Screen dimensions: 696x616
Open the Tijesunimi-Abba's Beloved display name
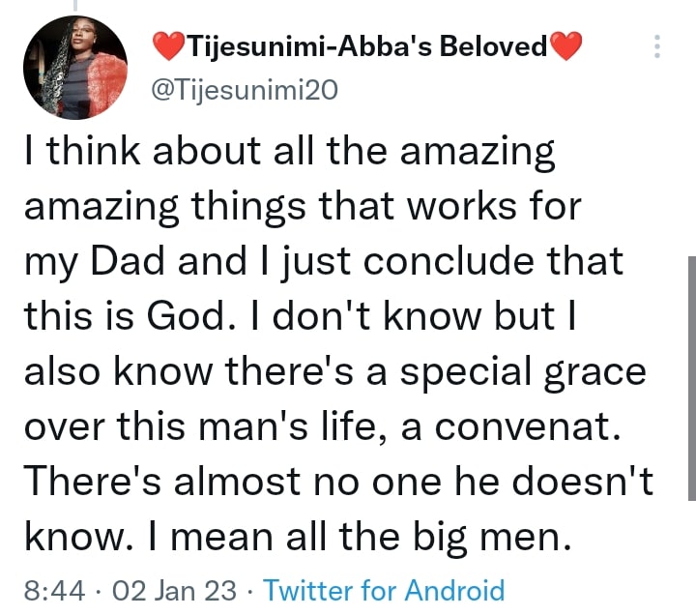(366, 46)
